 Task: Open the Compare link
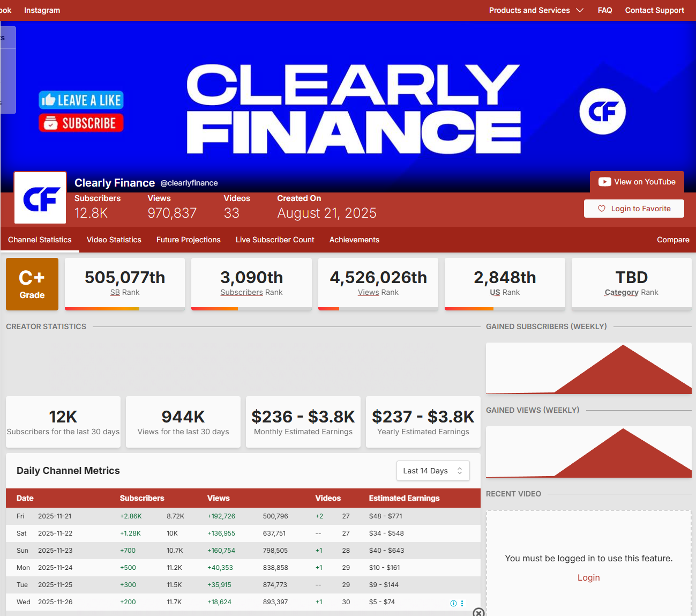(673, 240)
